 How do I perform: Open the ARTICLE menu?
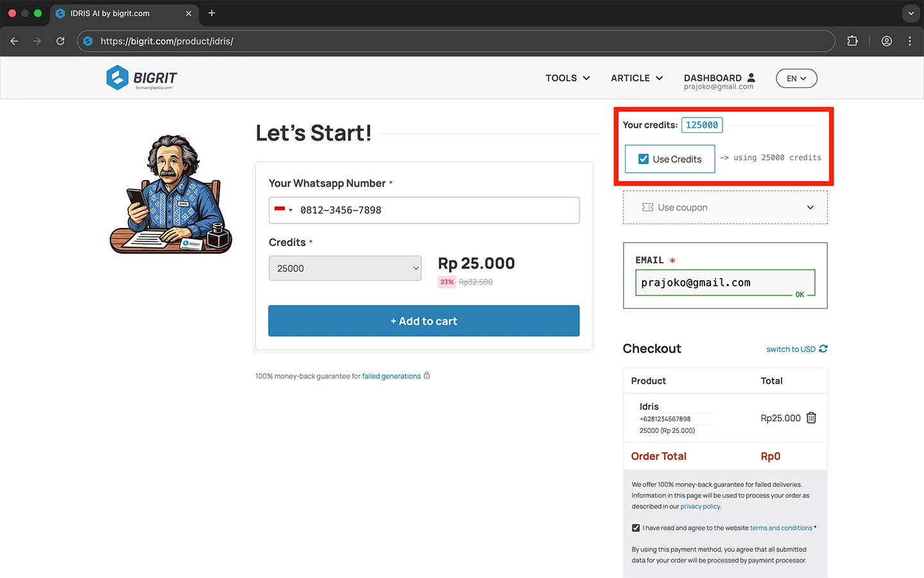637,78
